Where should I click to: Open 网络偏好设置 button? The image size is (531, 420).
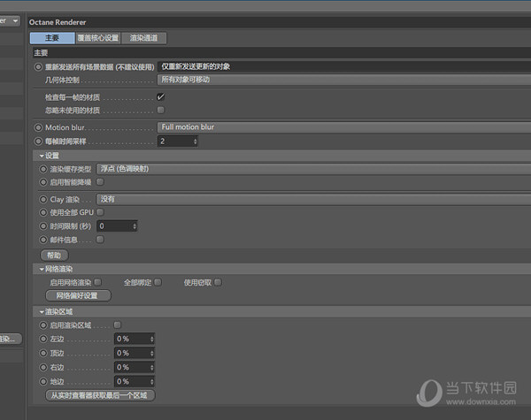click(78, 295)
